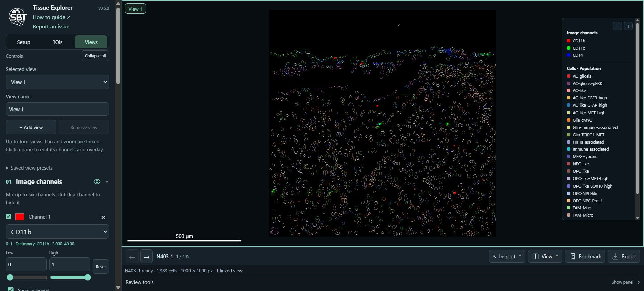Open the Inspect tool menu
The image size is (644, 291).
(x=507, y=256)
